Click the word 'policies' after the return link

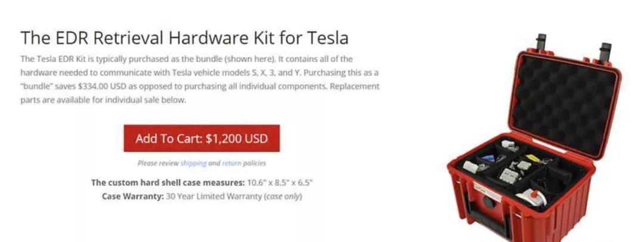point(255,163)
